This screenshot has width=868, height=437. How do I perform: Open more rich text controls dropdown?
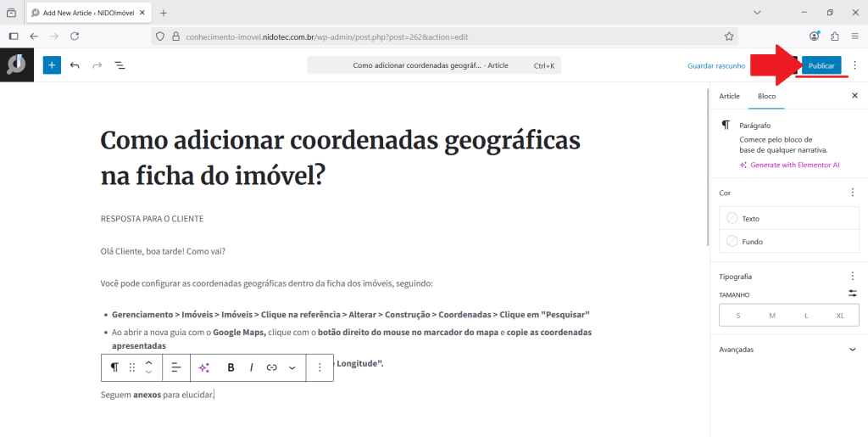(292, 367)
